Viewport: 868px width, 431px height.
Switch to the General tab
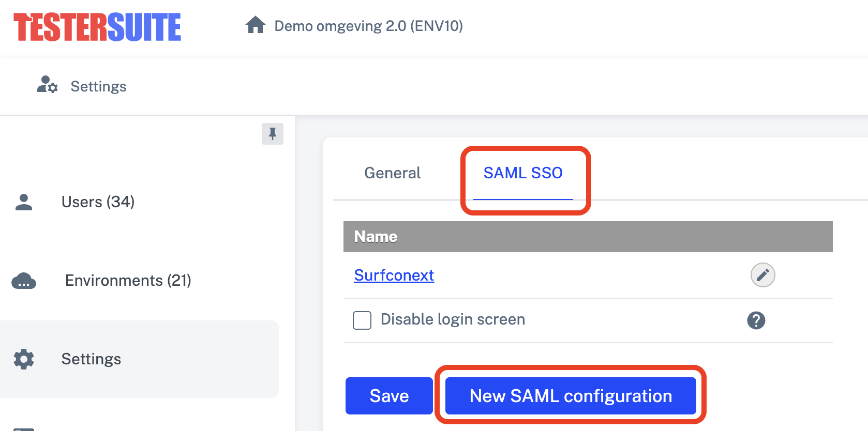(392, 173)
